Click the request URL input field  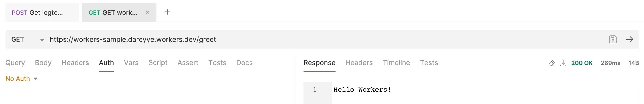[x=300, y=39]
